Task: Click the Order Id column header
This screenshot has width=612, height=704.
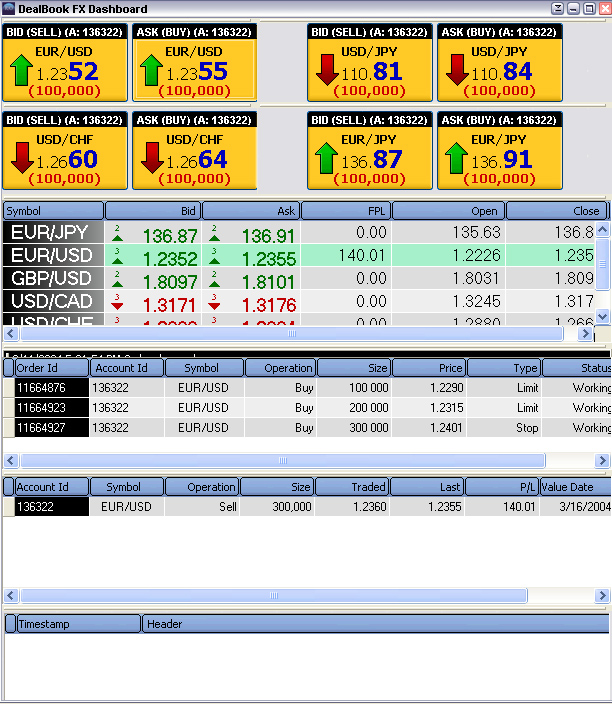Action: tap(51, 368)
